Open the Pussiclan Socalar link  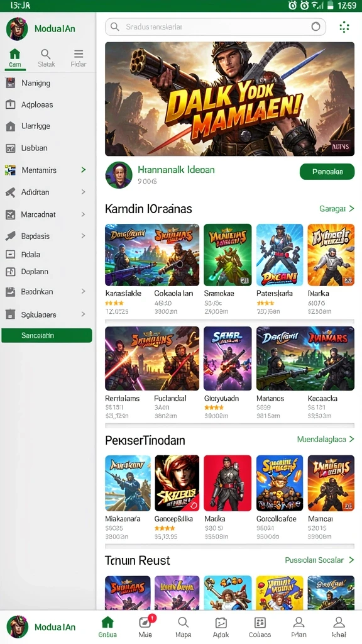[x=319, y=560]
